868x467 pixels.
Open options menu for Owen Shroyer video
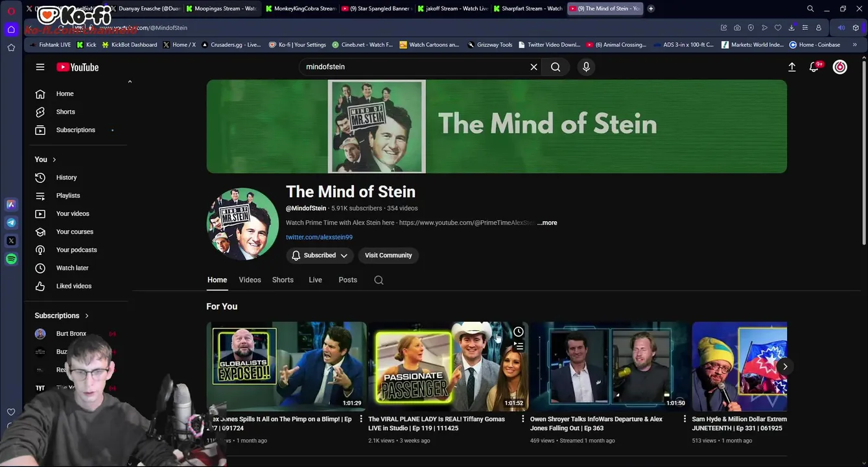click(685, 419)
